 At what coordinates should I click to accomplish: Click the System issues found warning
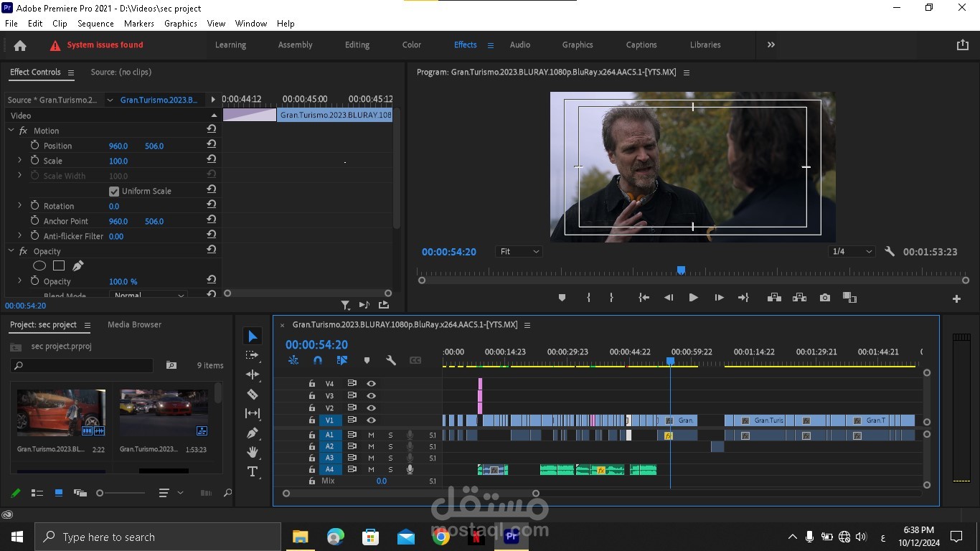[x=97, y=45]
